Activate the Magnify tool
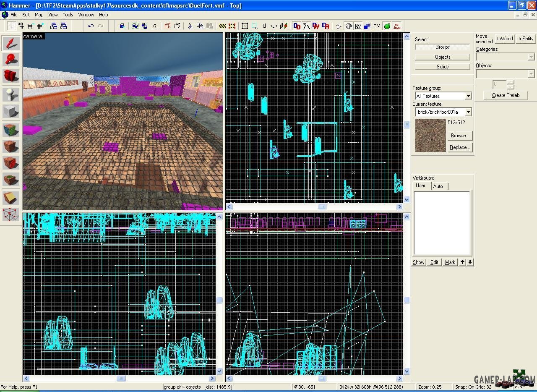This screenshot has width=537, height=392. (11, 59)
